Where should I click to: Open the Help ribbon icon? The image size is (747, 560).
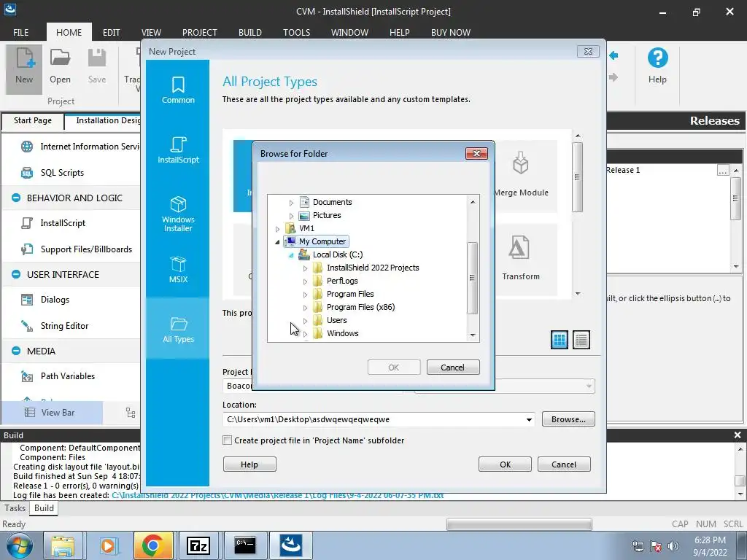[x=657, y=66]
